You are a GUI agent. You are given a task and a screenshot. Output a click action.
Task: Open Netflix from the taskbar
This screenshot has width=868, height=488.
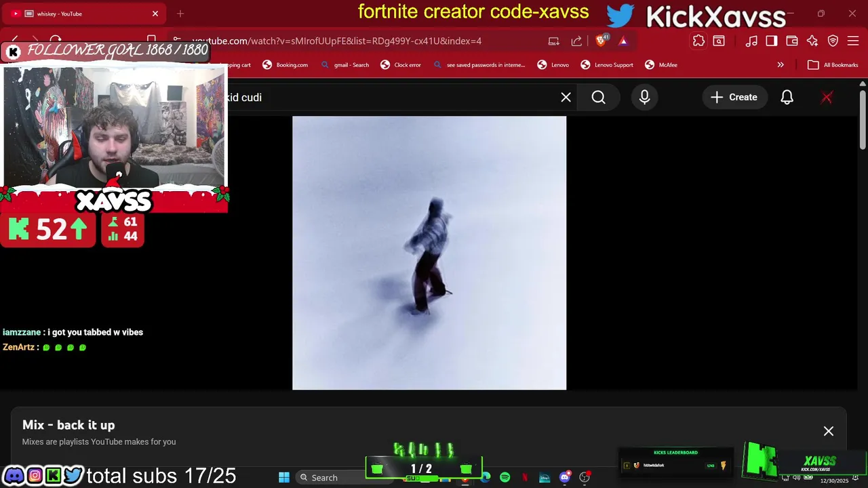(525, 477)
